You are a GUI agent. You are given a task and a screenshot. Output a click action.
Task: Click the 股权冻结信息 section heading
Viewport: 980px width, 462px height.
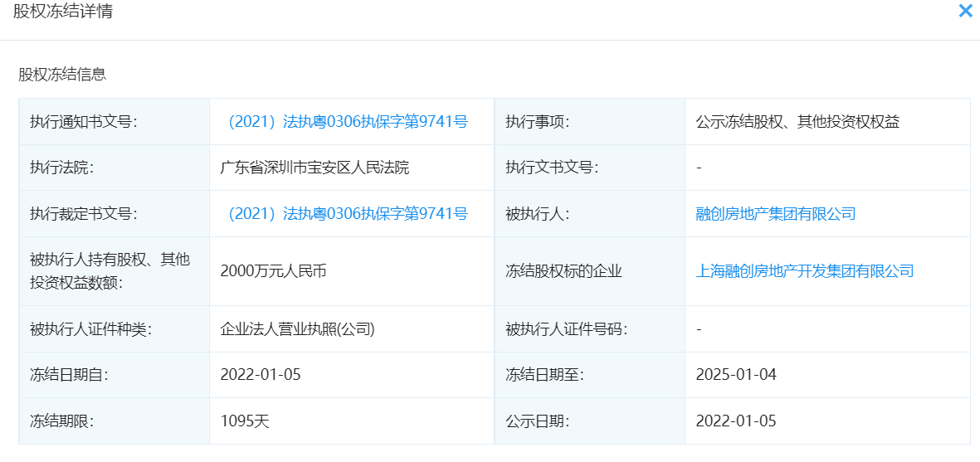pyautogui.click(x=62, y=75)
